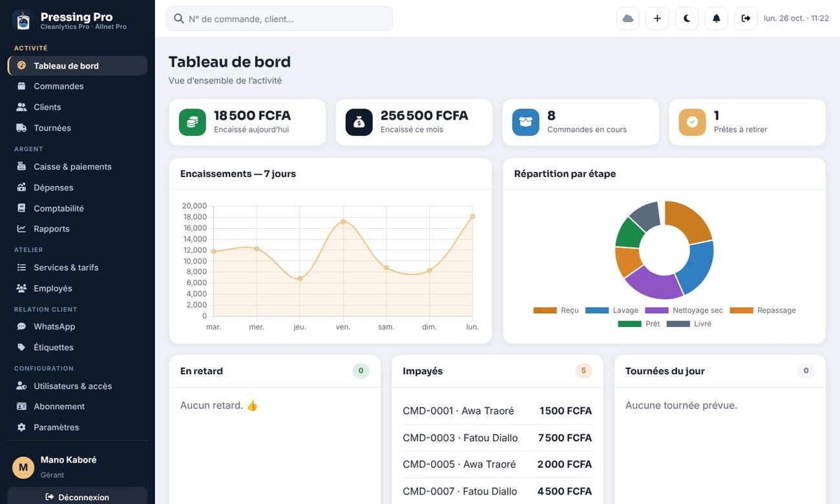Open Dépenses via its sidebar icon
The height and width of the screenshot is (504, 840).
pos(21,187)
